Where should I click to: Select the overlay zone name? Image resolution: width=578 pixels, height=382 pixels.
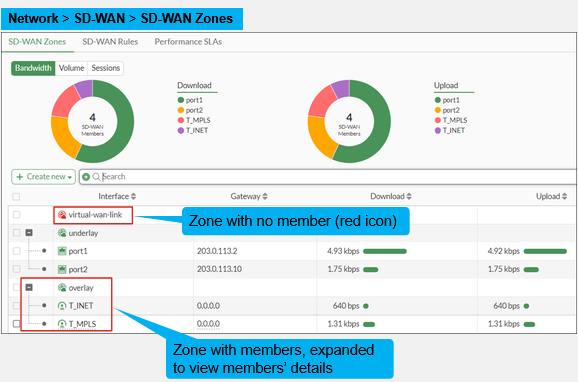point(81,288)
